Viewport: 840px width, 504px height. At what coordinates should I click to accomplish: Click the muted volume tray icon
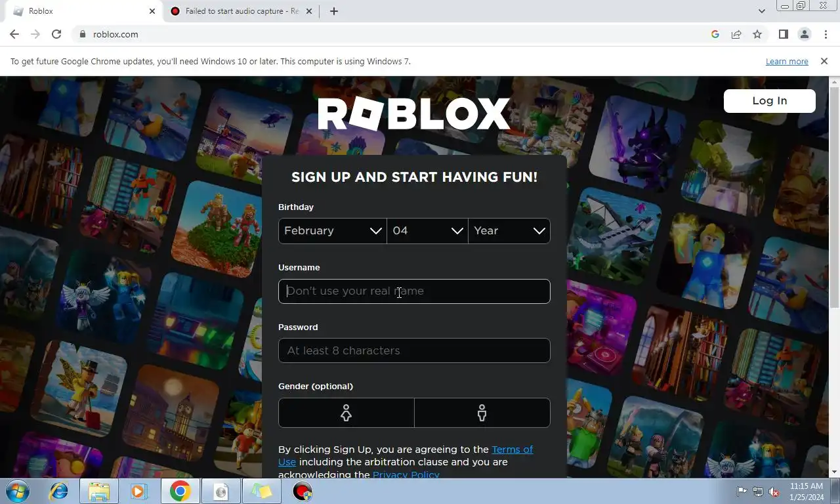774,492
